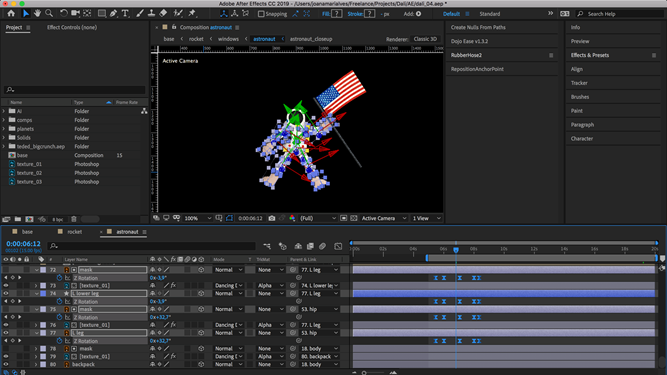
Task: Expand the planets folder
Action: [x=4, y=129]
